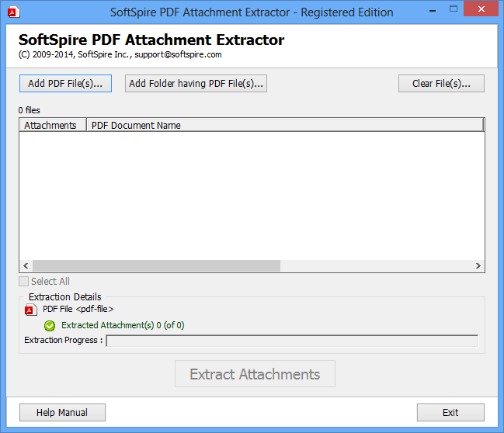Click the Extraction Progress bar
The height and width of the screenshot is (433, 504).
[292, 341]
